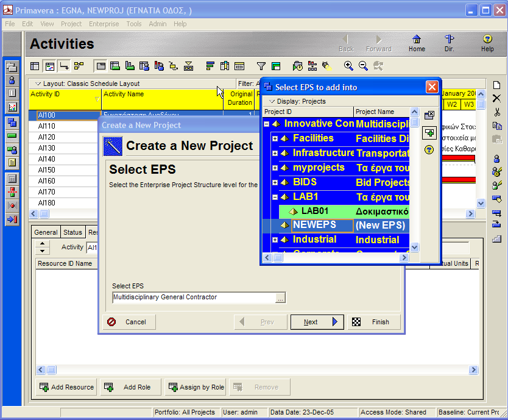This screenshot has height=420, width=508.
Task: Click the Progress Spotlight icon
Action: 327,66
